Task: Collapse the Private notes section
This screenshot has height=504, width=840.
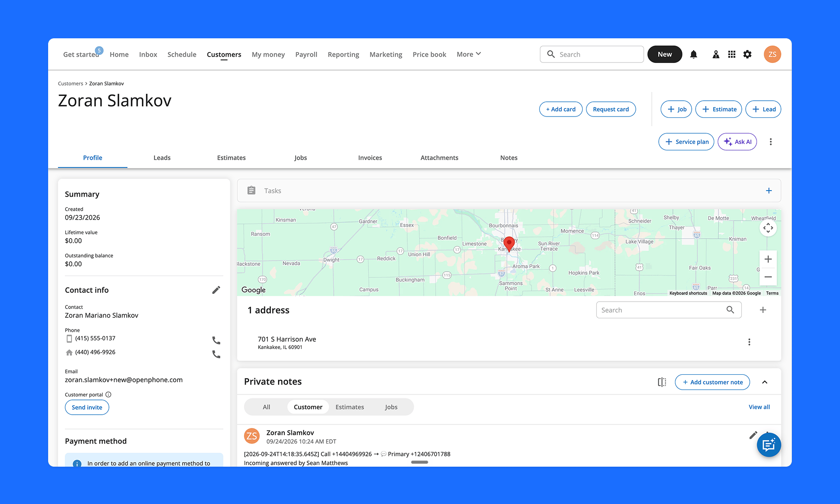Action: [x=765, y=382]
